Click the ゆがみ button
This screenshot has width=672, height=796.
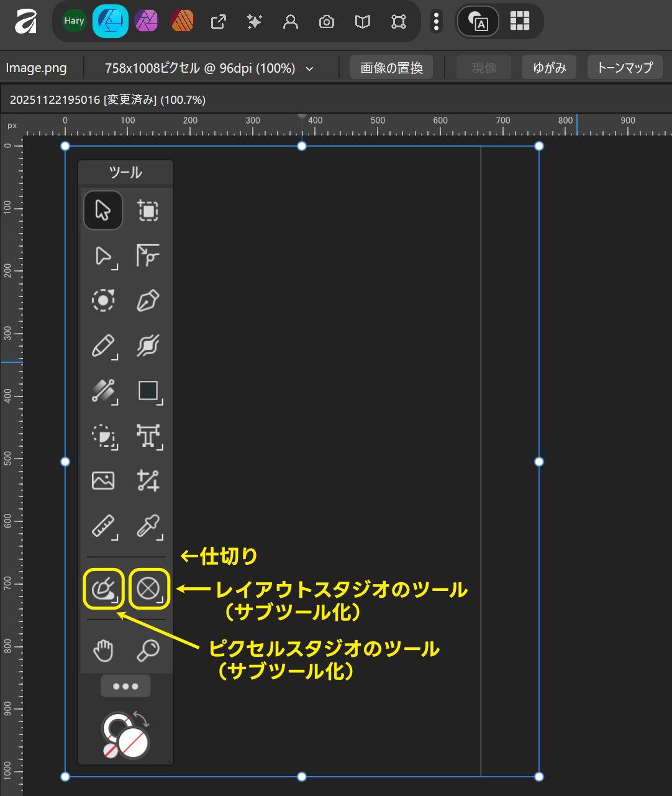549,68
